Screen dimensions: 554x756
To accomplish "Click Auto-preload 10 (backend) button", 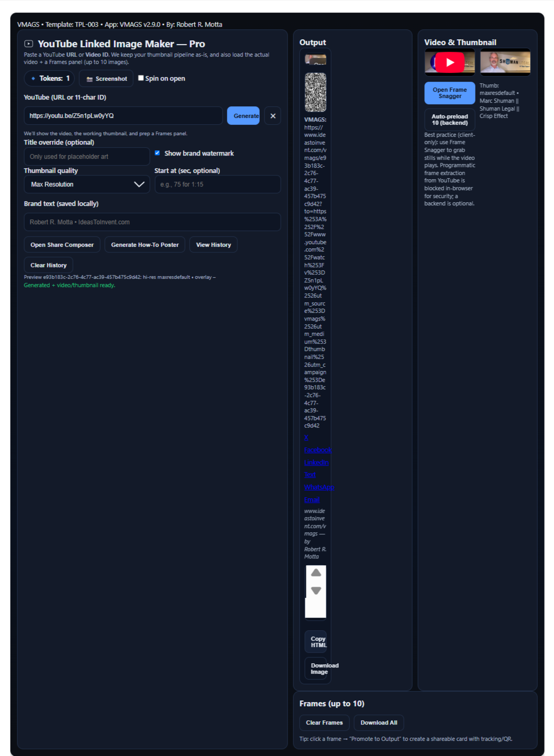I will tap(450, 120).
